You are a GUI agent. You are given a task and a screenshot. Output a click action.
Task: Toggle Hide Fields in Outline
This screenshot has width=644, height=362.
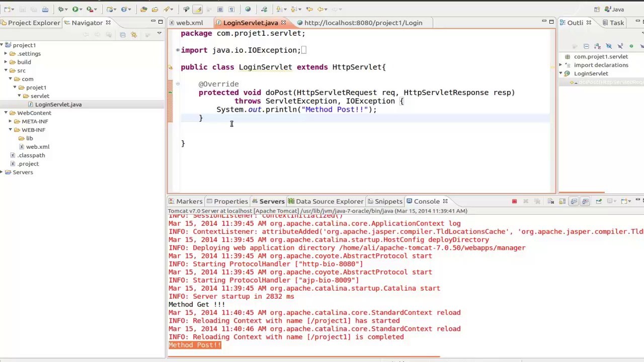click(x=609, y=46)
